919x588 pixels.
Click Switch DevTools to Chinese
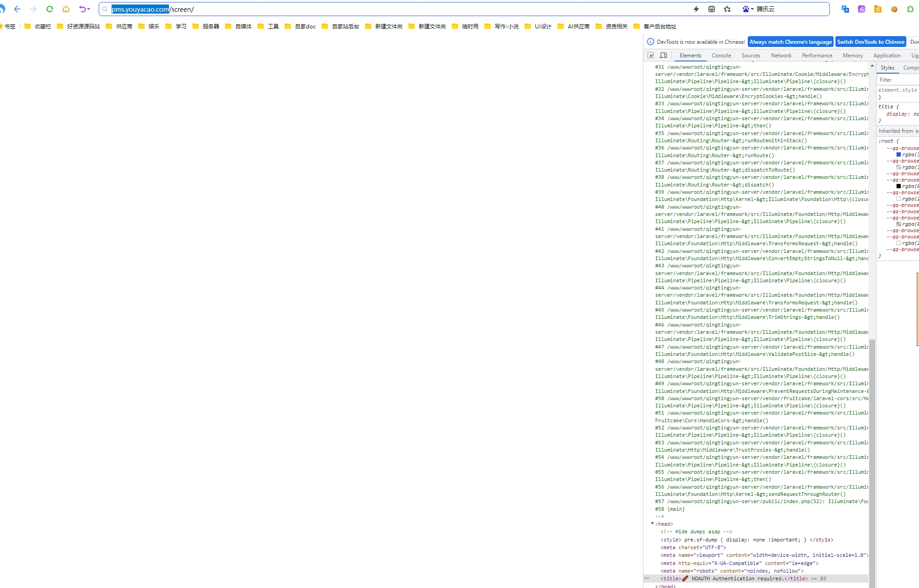(x=871, y=42)
